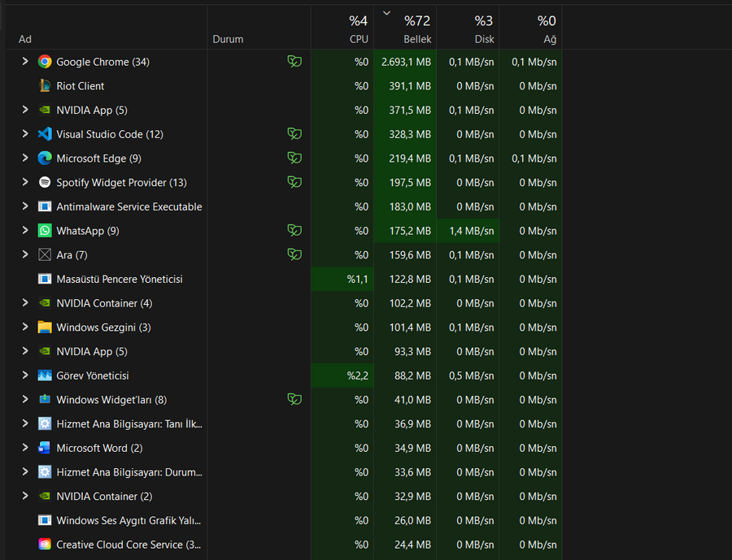Image resolution: width=732 pixels, height=560 pixels.
Task: Select the Masaüstü Pencere Yöneticisi row
Action: point(284,279)
